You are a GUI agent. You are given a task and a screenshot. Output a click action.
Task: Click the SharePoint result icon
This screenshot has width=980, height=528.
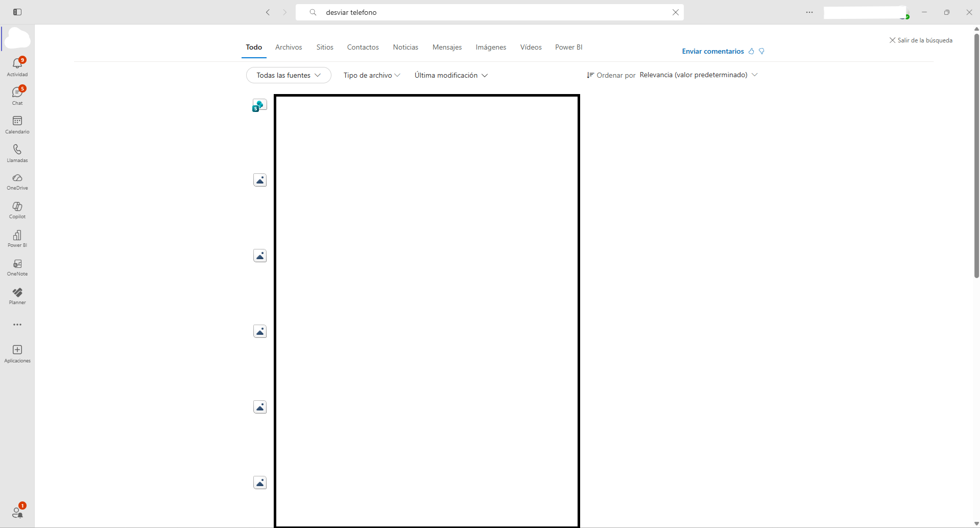click(x=259, y=106)
